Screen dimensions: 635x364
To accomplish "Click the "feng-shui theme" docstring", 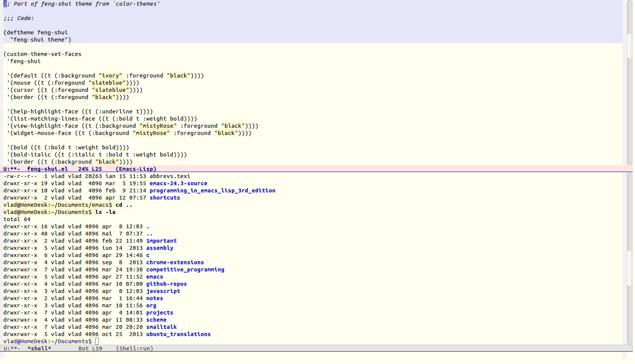I will [x=41, y=40].
